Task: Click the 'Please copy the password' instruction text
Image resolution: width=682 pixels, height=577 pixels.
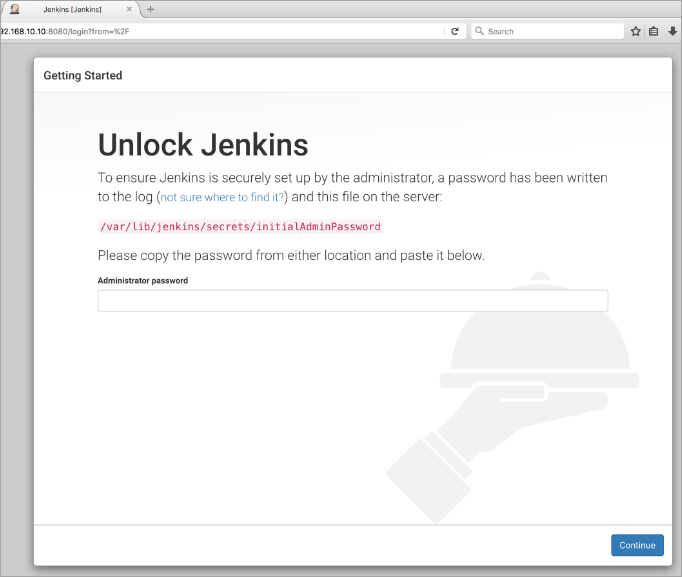Action: click(x=291, y=255)
